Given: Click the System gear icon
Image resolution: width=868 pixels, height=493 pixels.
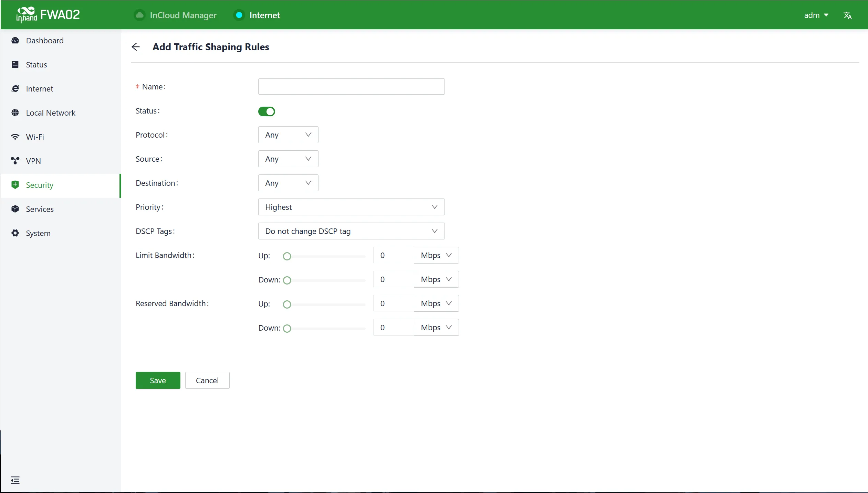Looking at the screenshot, I should click(x=15, y=233).
